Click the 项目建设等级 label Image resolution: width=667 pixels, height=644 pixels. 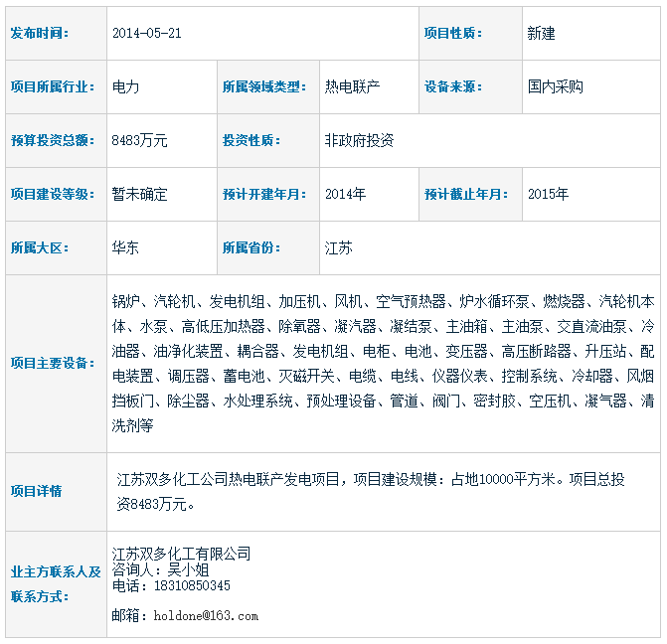coord(52,194)
